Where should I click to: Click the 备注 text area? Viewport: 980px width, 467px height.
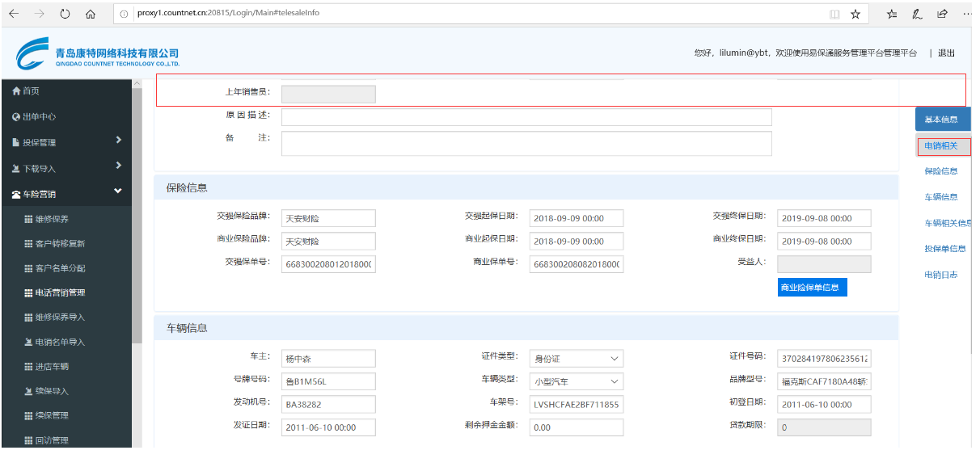click(526, 143)
